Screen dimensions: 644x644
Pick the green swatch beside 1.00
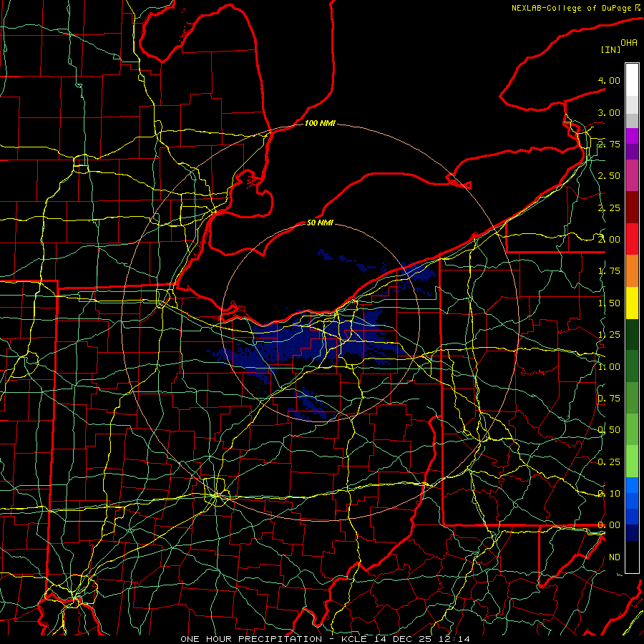click(x=632, y=366)
